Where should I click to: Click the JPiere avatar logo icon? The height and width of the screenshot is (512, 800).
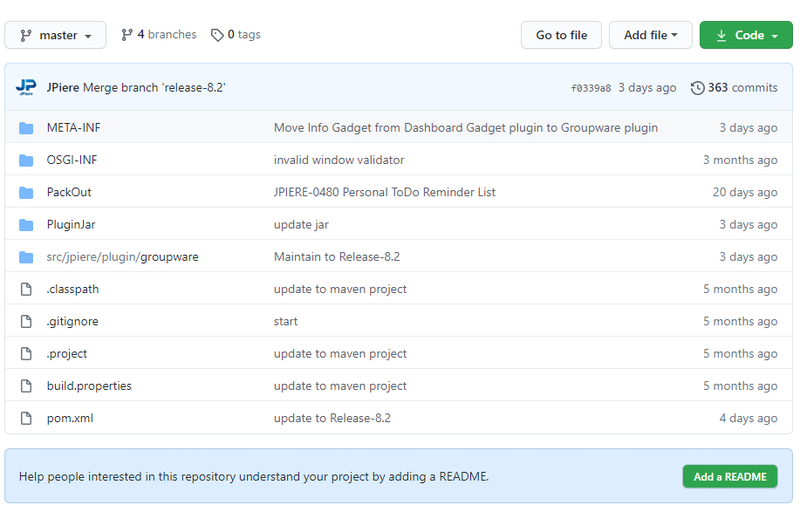tap(26, 88)
